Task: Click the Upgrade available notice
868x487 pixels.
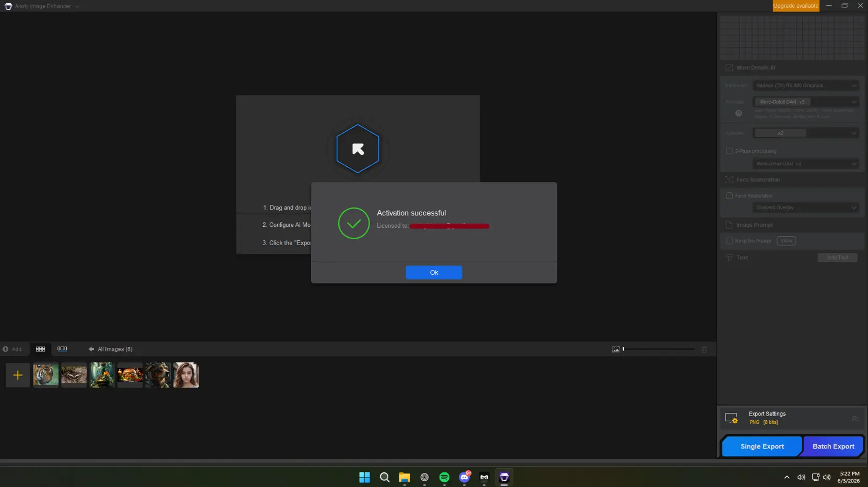Action: [795, 6]
